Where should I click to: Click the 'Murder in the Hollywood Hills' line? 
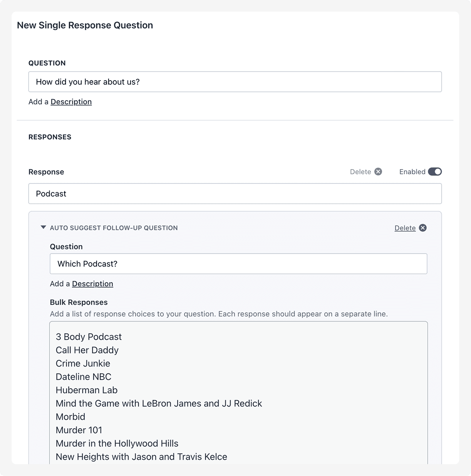point(117,443)
